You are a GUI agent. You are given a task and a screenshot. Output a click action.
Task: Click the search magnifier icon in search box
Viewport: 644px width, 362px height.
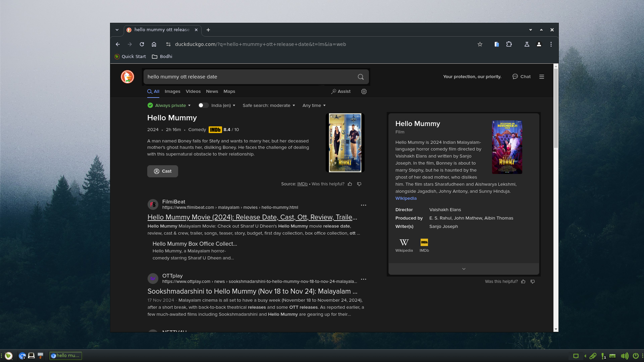coord(361,77)
